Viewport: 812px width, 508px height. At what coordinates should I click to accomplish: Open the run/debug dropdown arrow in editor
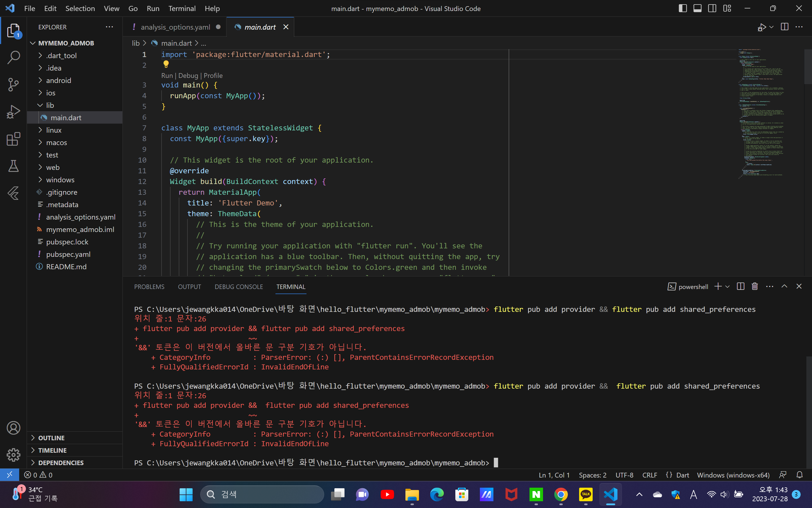point(771,27)
